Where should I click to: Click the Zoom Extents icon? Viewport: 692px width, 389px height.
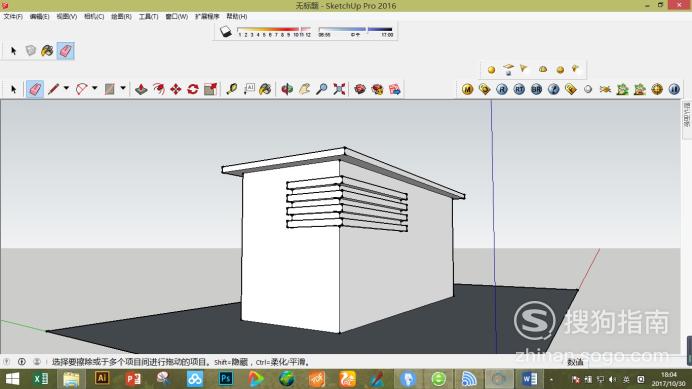coord(339,89)
